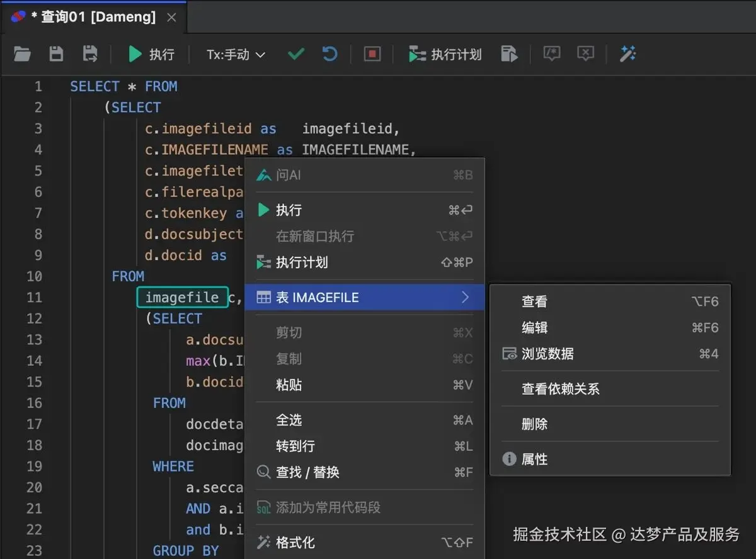Roll back using the blue undo icon
Screen dimensions: 756x559
point(329,54)
